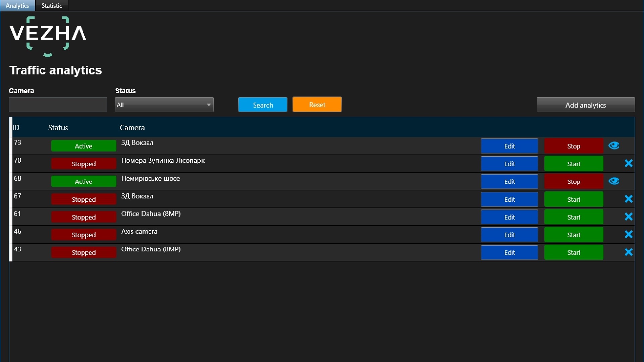Edit analytics ID 43
The height and width of the screenshot is (362, 644).
click(509, 253)
